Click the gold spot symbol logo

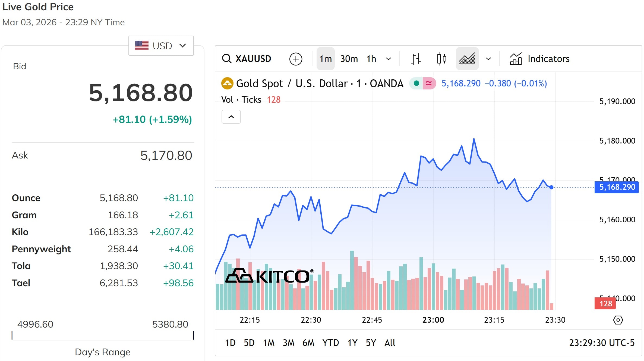point(227,83)
